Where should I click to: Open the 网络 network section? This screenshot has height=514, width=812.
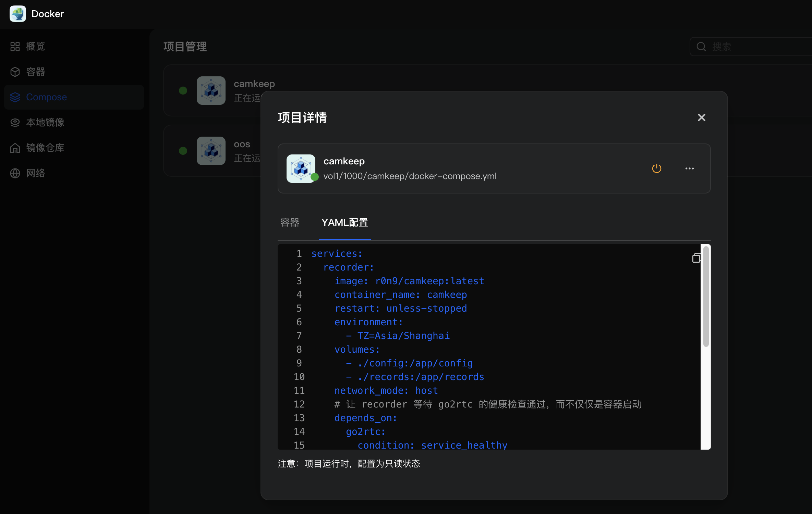74,173
